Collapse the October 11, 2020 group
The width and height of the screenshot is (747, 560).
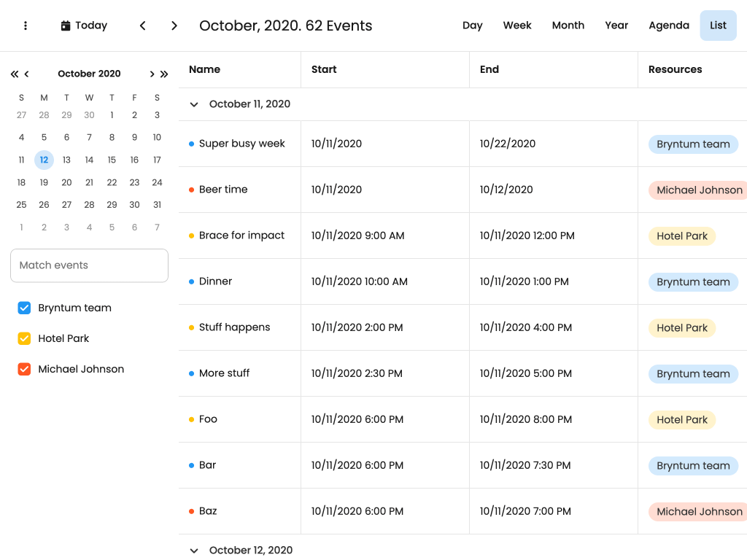194,104
